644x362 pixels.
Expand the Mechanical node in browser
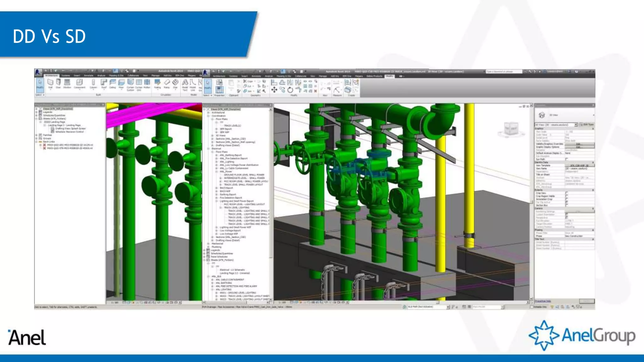point(208,244)
